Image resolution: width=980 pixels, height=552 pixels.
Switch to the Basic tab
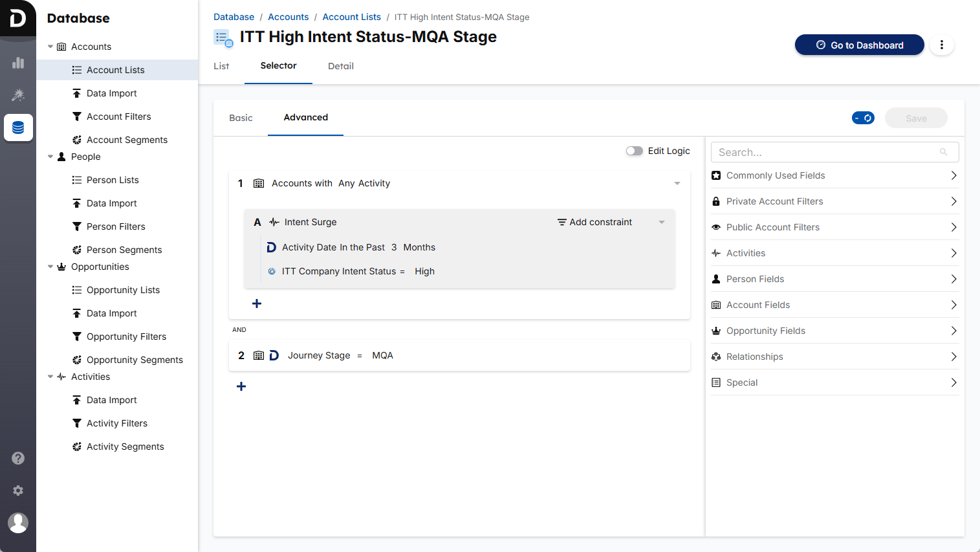pos(241,118)
